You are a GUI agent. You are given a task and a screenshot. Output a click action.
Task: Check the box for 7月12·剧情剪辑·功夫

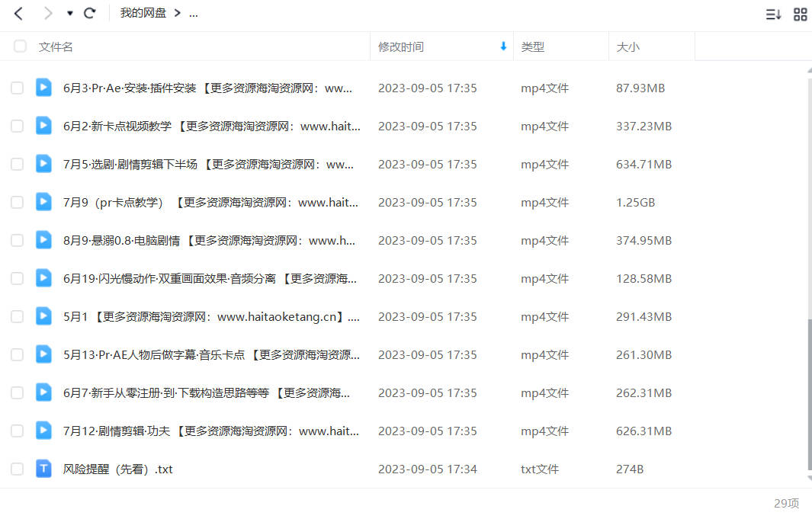pyautogui.click(x=17, y=431)
